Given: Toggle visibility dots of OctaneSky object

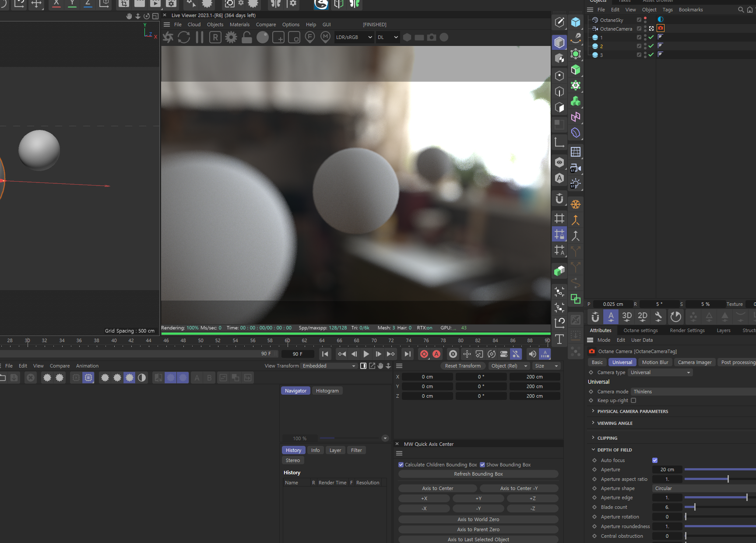Looking at the screenshot, I should click(x=645, y=20).
